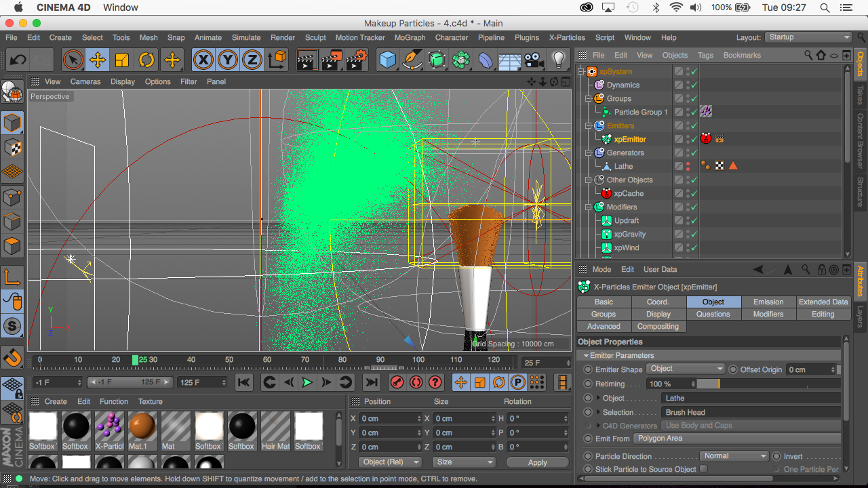Open Spotlight search in menu bar
Screen dimensions: 868x488
pos(825,7)
